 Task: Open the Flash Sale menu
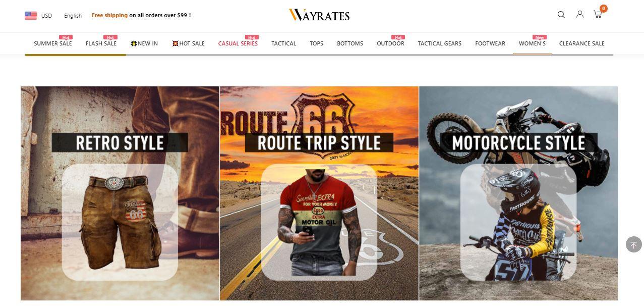pyautogui.click(x=101, y=43)
